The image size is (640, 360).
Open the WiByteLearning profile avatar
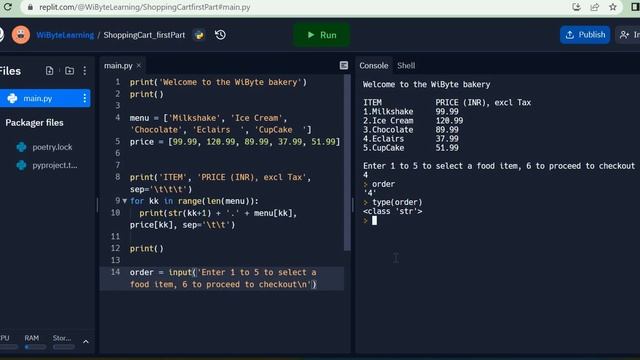(x=20, y=35)
